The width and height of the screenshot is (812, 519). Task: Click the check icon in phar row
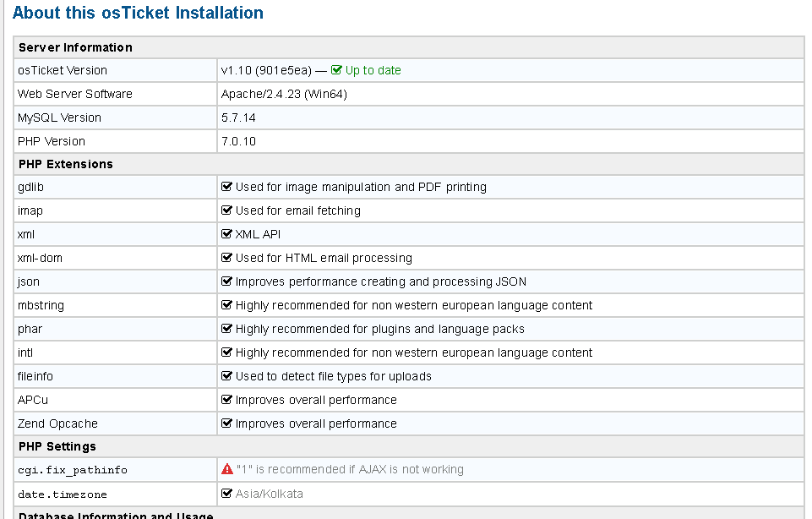pos(226,328)
